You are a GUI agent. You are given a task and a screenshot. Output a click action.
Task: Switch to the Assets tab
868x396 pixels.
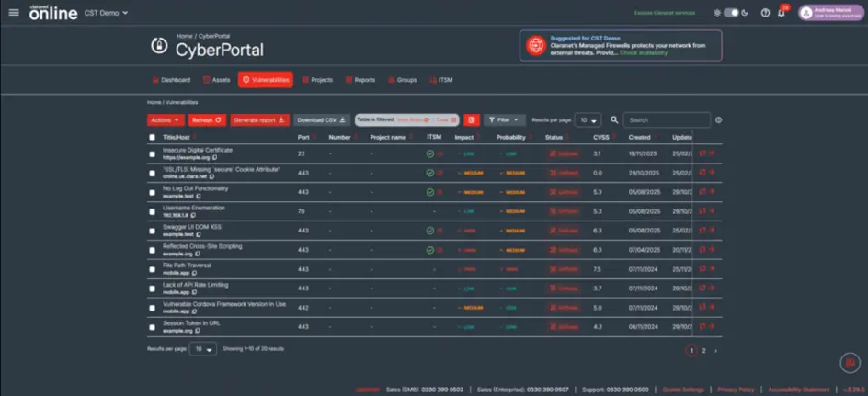(x=216, y=80)
